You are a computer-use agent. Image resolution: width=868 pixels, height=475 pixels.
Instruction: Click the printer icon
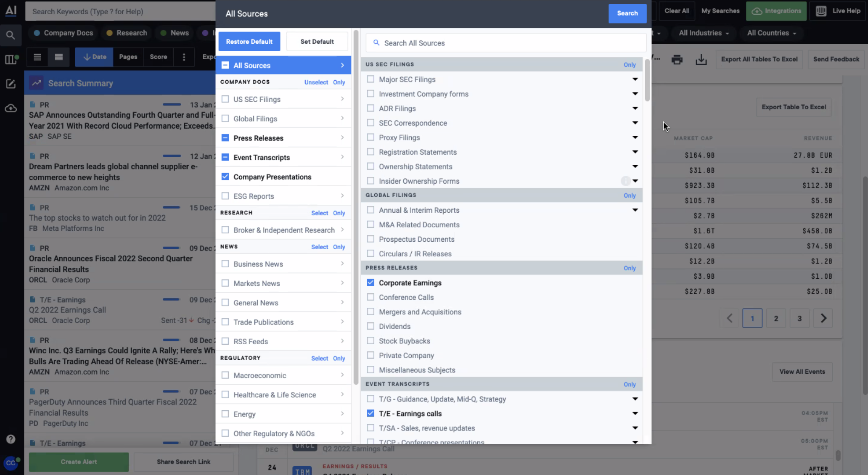(677, 60)
